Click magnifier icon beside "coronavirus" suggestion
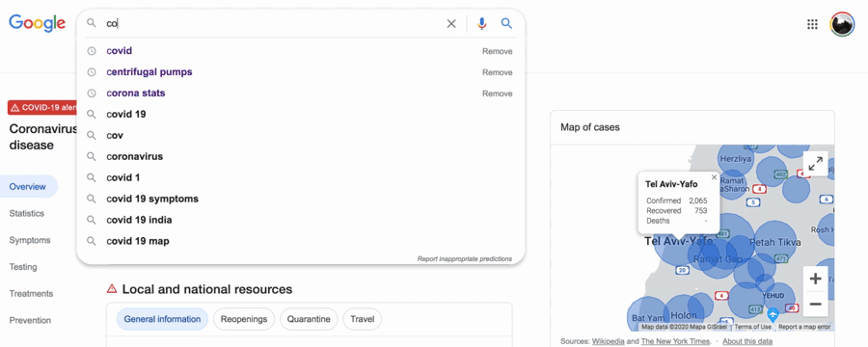The height and width of the screenshot is (347, 868). click(92, 156)
